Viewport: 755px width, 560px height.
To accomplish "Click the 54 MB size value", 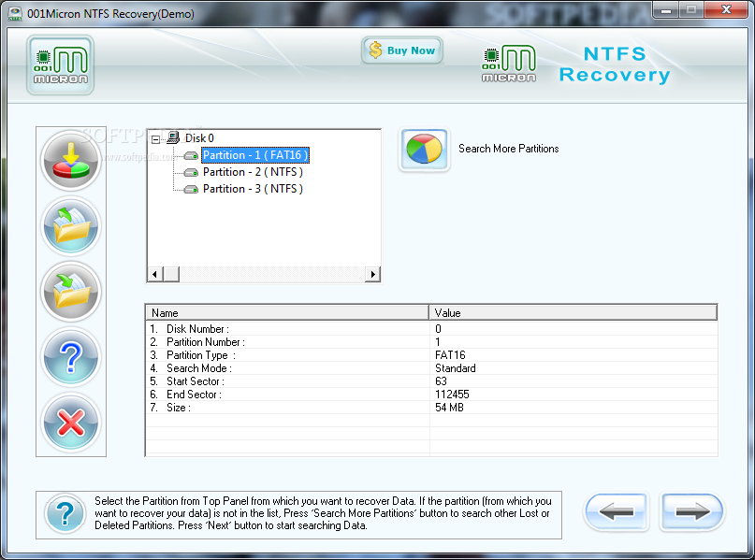I will [449, 408].
